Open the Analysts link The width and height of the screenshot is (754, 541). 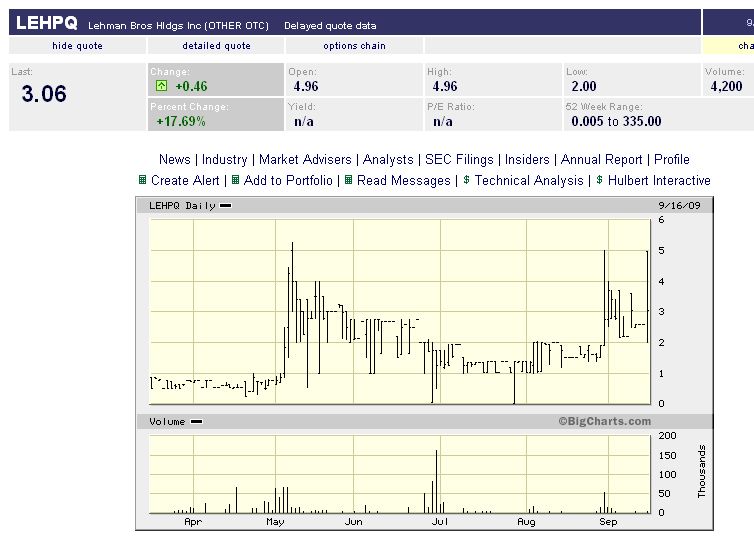pyautogui.click(x=388, y=159)
